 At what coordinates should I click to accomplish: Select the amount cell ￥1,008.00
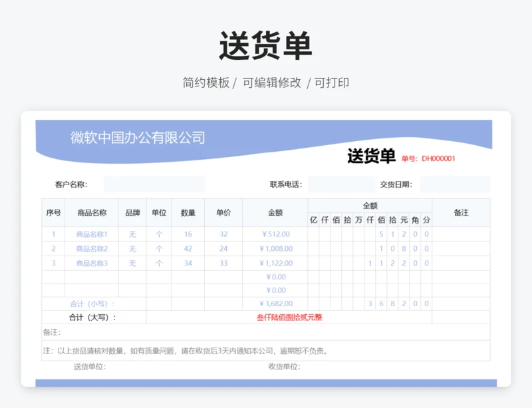tap(275, 249)
